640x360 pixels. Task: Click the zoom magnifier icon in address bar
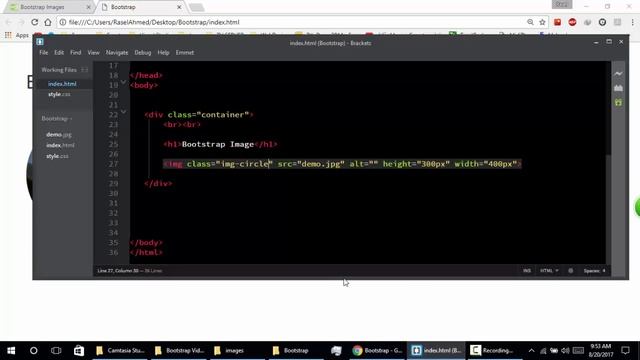tap(530, 22)
